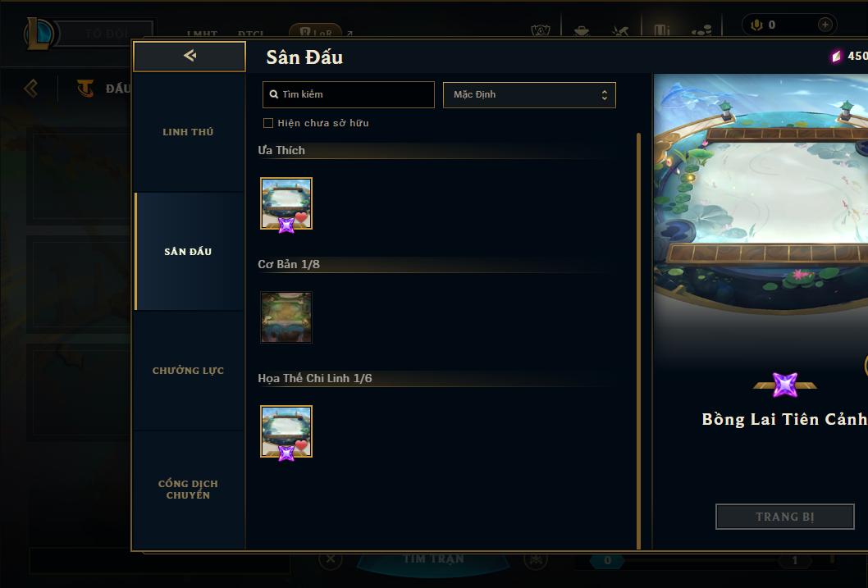
Task: Focus the Tìm kiếm search field
Action: 349,94
